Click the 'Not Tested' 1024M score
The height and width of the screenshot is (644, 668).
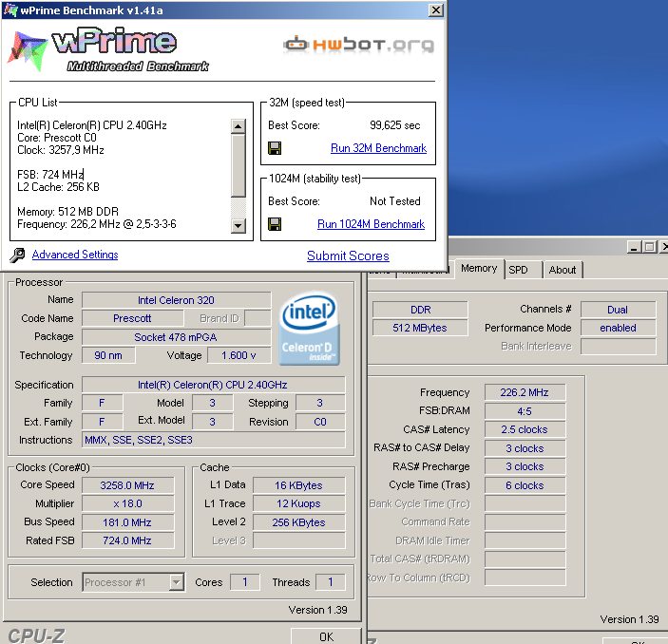(x=395, y=201)
